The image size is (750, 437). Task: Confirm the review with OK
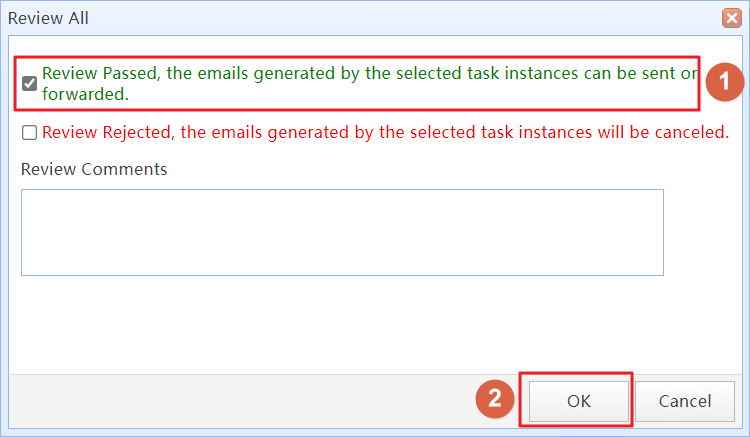[579, 401]
